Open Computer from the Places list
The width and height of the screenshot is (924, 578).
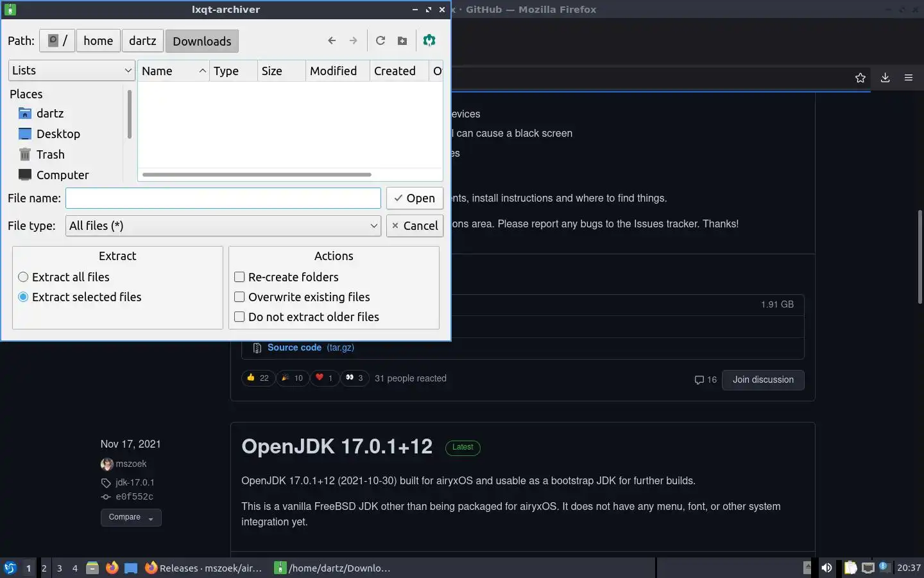point(54,175)
